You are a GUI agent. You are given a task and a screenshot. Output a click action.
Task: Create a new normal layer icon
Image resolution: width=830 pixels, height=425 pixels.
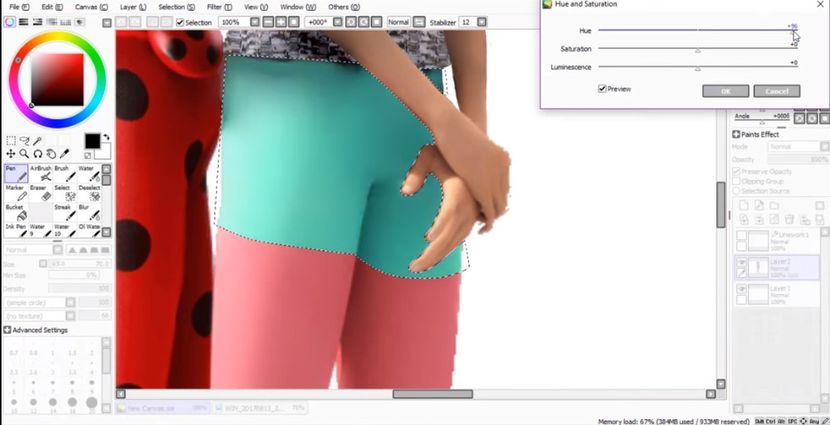pyautogui.click(x=744, y=206)
